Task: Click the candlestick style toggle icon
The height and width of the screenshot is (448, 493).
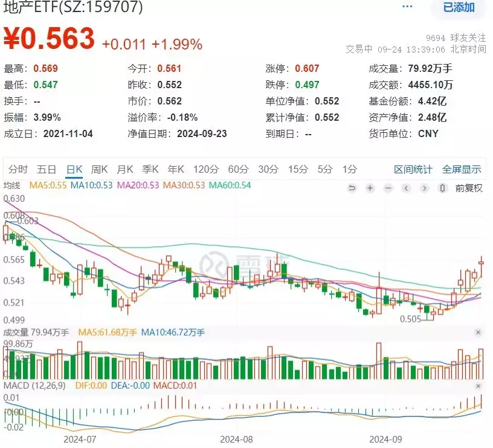Action: click(442, 188)
